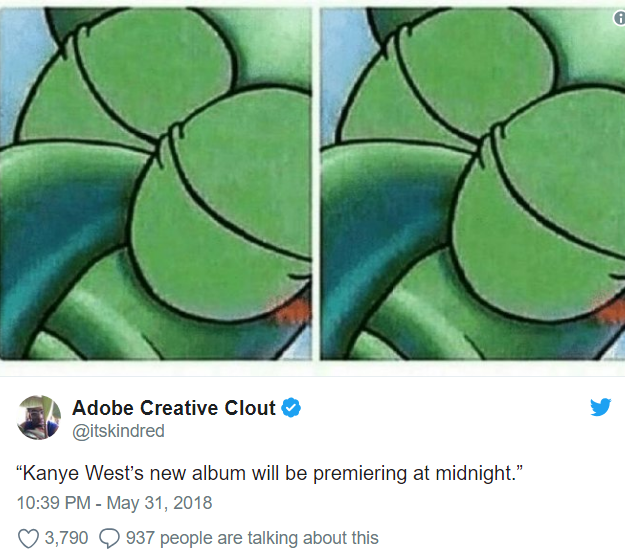Open the left Squidward painting image
The height and width of the screenshot is (559, 625).
point(155,183)
